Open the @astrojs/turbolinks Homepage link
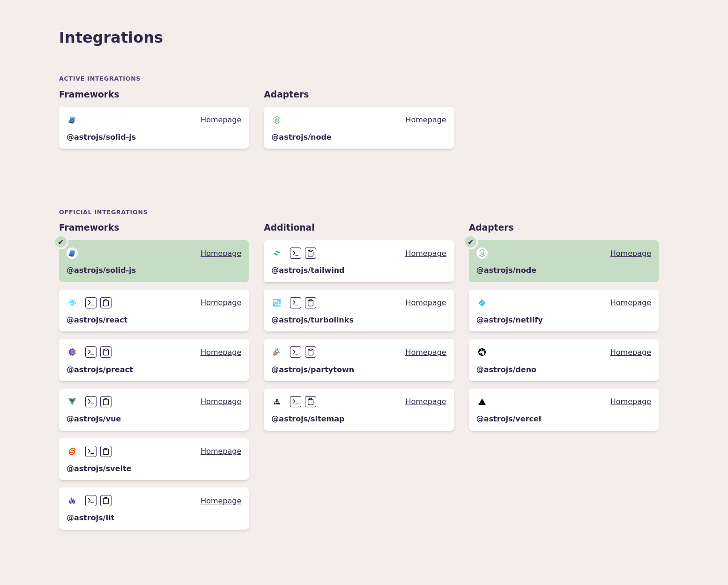Viewport: 728px width, 585px height. (x=426, y=303)
